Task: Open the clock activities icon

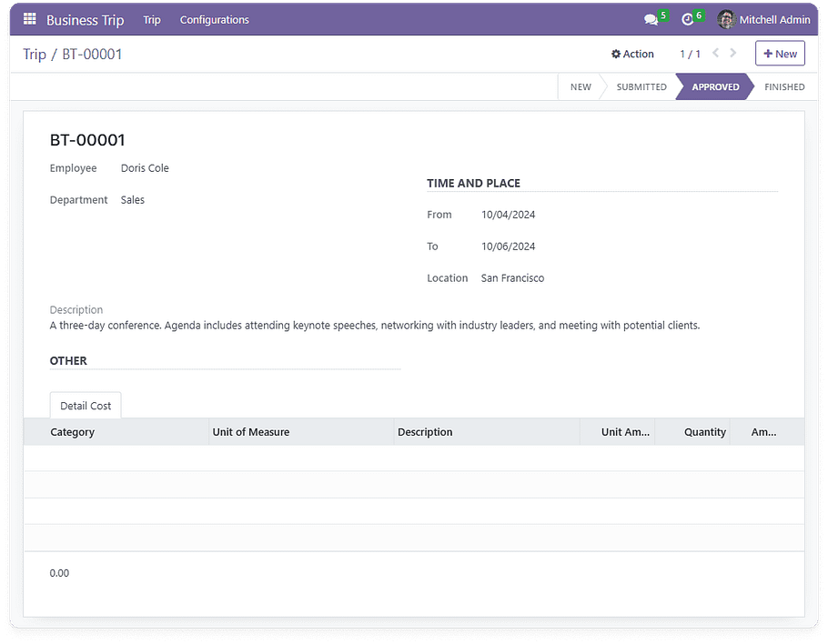Action: coord(688,20)
